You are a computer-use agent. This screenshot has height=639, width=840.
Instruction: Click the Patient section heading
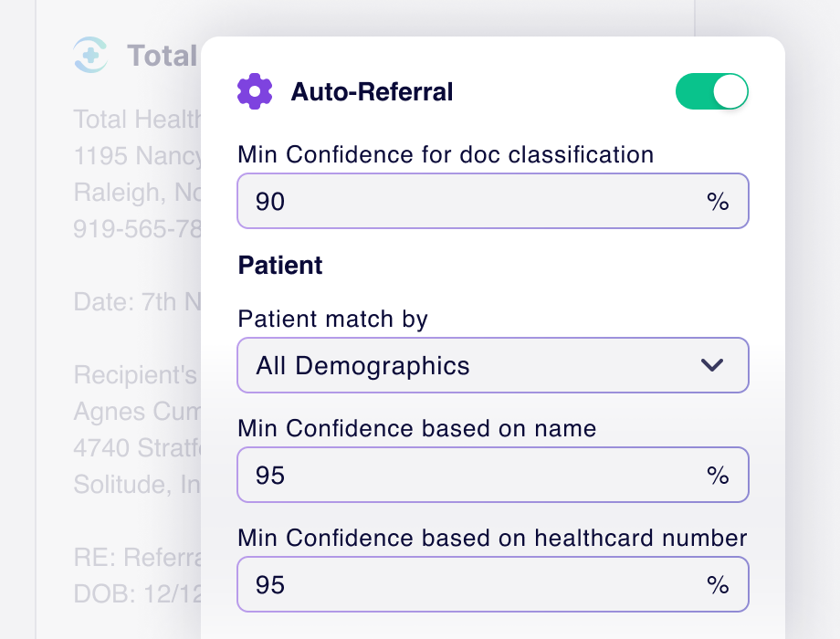(x=280, y=265)
